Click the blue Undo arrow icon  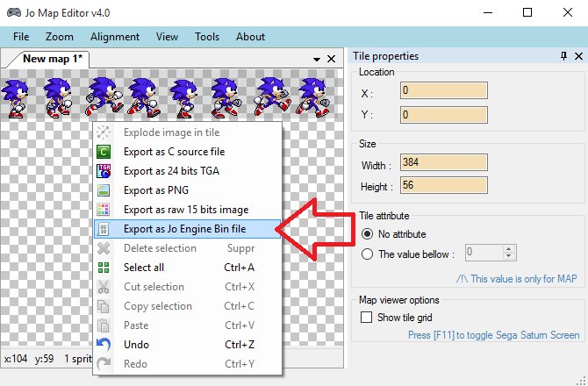point(104,345)
